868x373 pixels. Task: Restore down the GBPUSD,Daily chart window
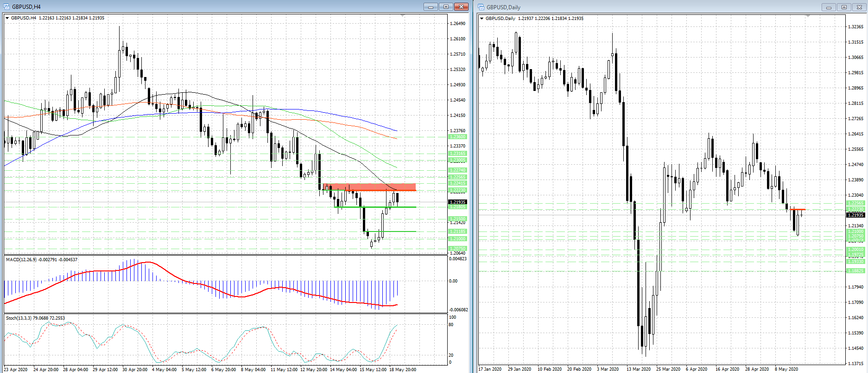tap(843, 7)
